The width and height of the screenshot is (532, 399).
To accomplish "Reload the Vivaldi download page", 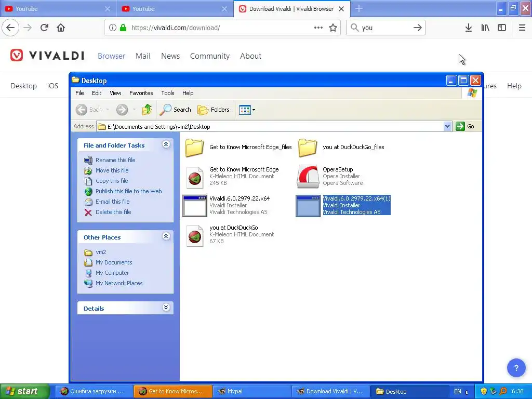I will [x=44, y=28].
